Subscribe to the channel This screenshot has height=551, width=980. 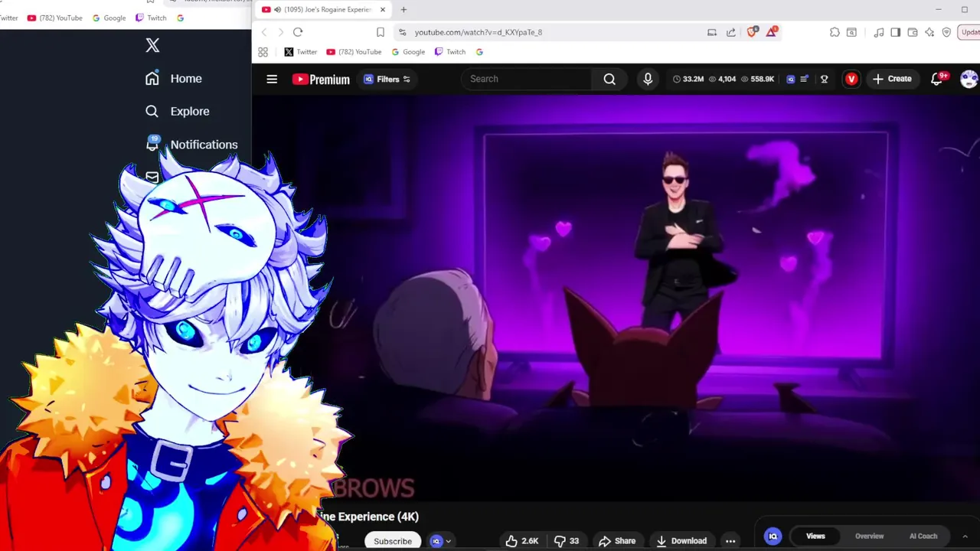[393, 540]
